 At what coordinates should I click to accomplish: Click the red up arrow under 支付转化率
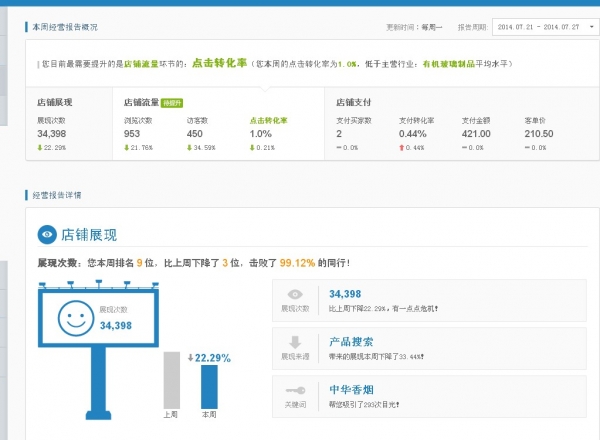tap(402, 147)
